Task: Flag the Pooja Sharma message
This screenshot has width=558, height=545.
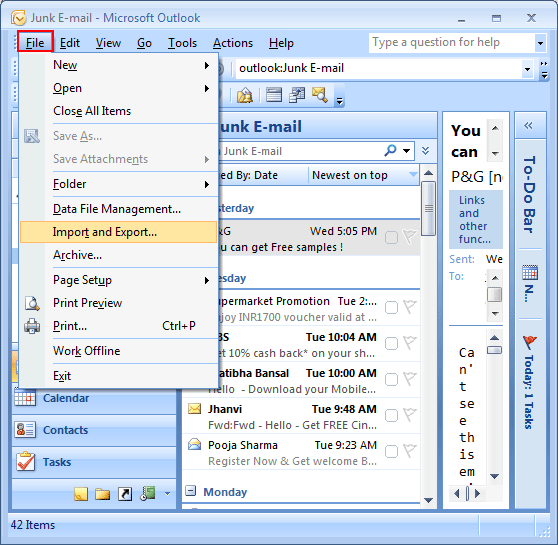Action: tap(410, 451)
